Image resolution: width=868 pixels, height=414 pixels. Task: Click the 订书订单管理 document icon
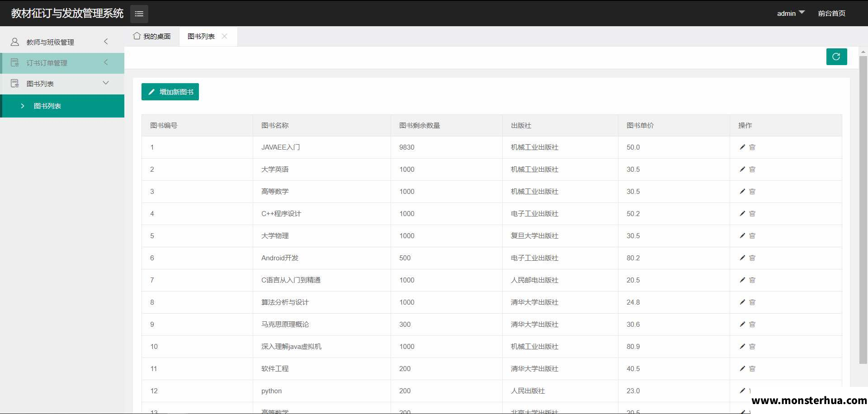coord(15,62)
